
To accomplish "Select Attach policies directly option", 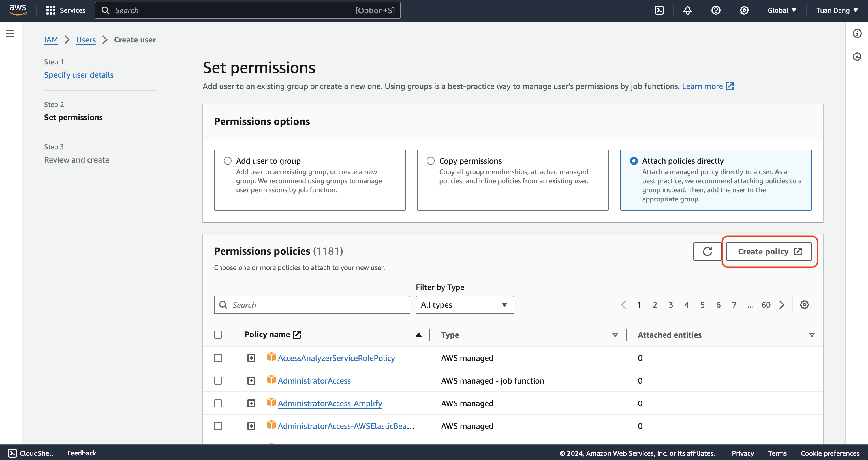I will 634,161.
